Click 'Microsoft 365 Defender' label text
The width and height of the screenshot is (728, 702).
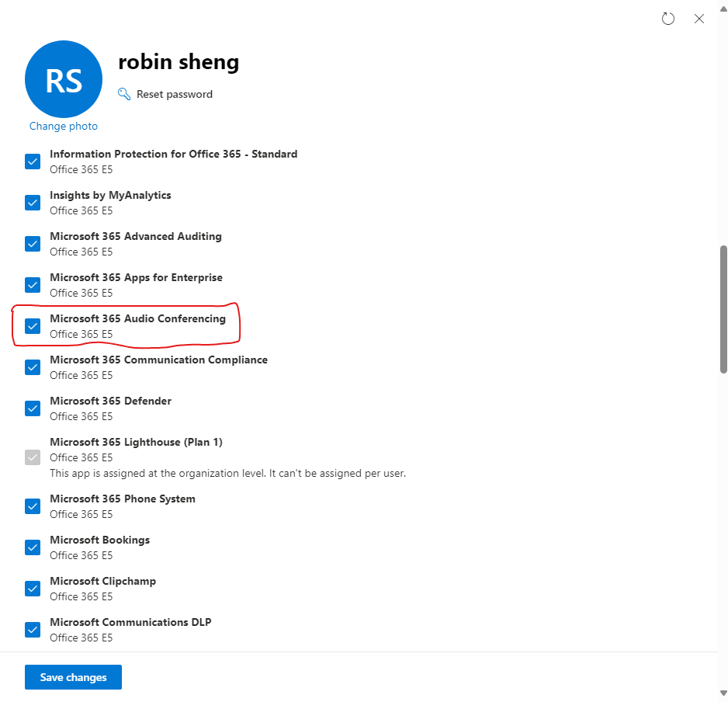click(x=110, y=401)
